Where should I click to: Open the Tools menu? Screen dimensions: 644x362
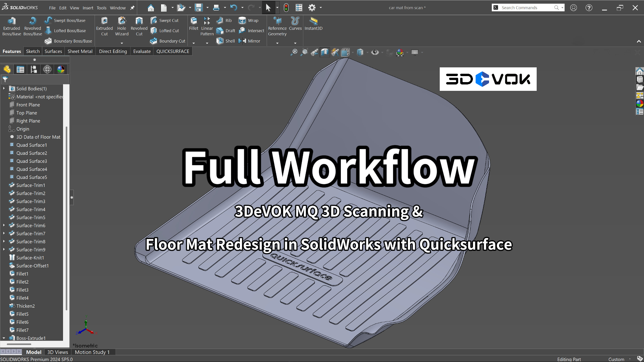(x=102, y=8)
